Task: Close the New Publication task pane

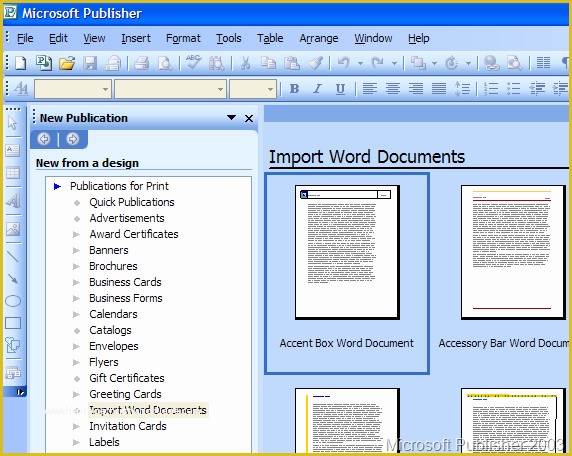Action: 249,118
